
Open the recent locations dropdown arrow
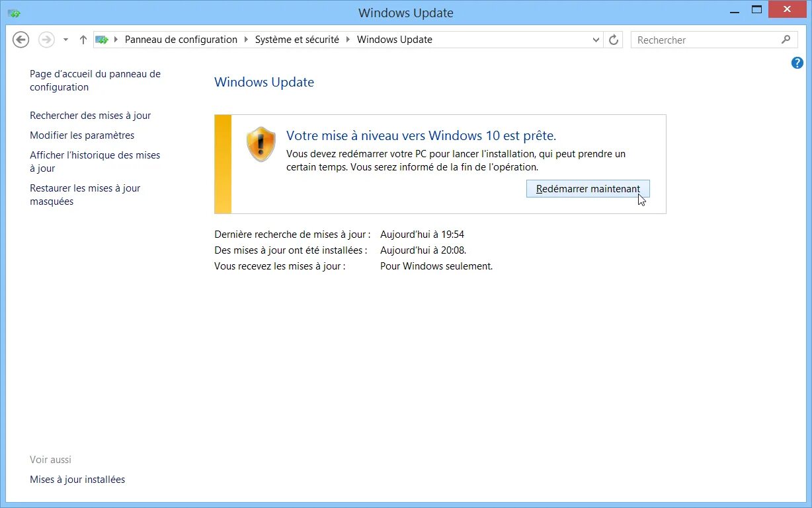coord(65,40)
